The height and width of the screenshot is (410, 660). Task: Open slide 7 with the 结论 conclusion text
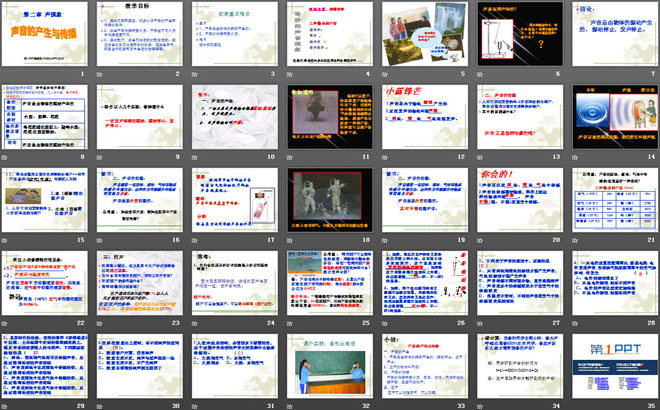[611, 36]
